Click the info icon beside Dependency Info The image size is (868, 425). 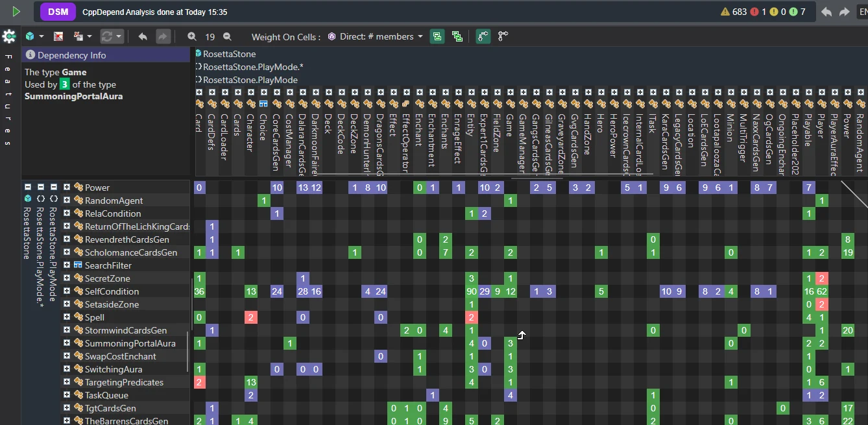tap(30, 55)
